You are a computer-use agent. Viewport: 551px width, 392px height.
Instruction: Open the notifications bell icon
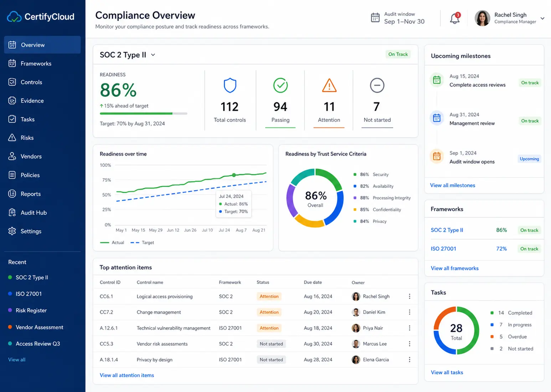click(x=455, y=18)
